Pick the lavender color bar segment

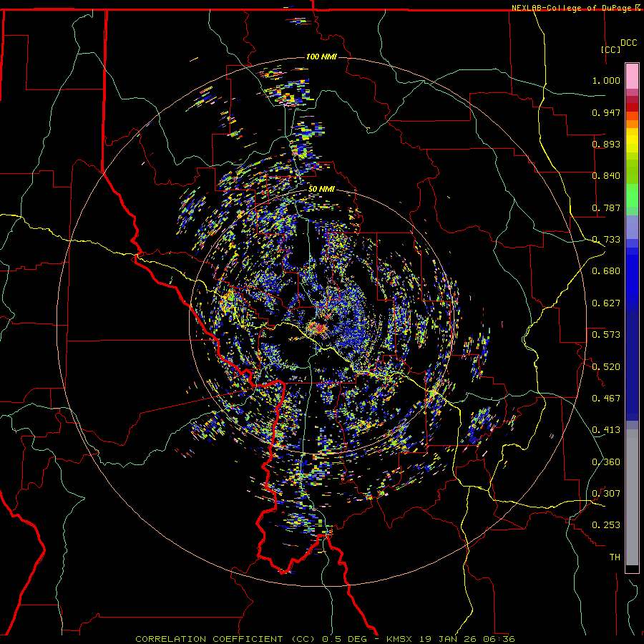[632, 227]
